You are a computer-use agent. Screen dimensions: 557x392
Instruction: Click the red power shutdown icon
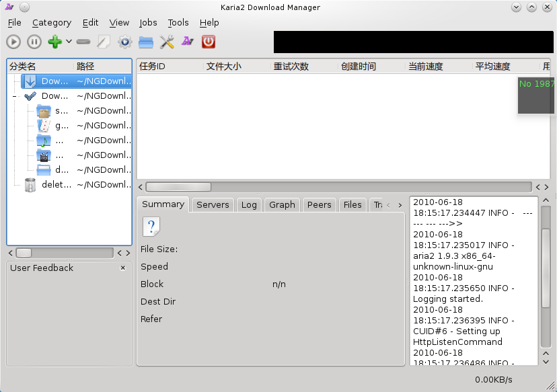209,42
